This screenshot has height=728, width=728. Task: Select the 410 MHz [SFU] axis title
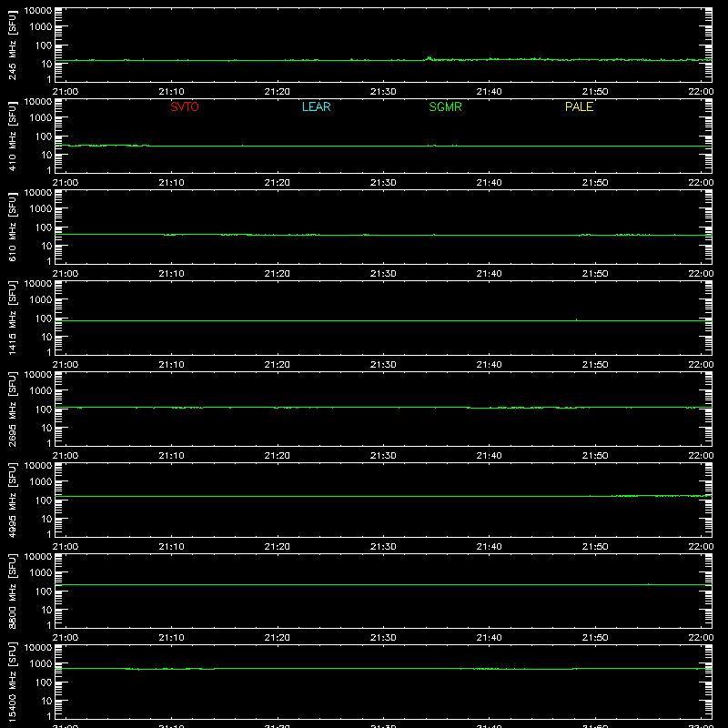(x=13, y=136)
